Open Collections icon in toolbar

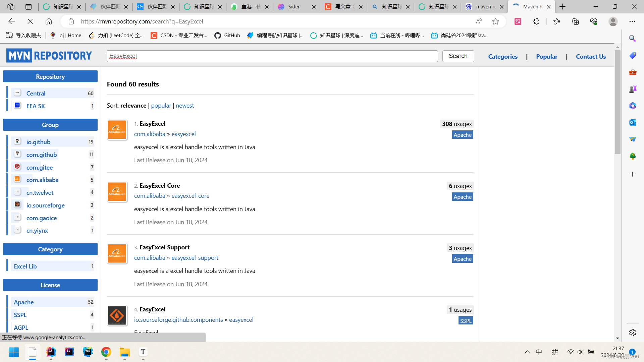coord(575,21)
